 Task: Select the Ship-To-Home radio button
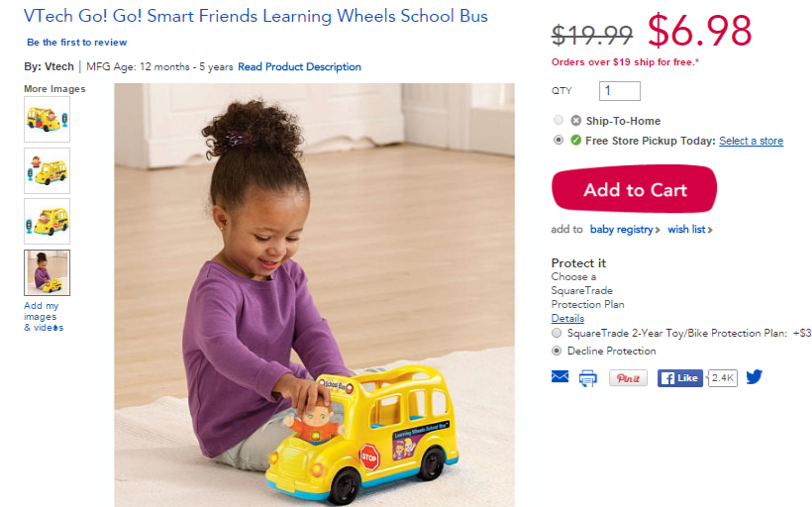point(558,120)
